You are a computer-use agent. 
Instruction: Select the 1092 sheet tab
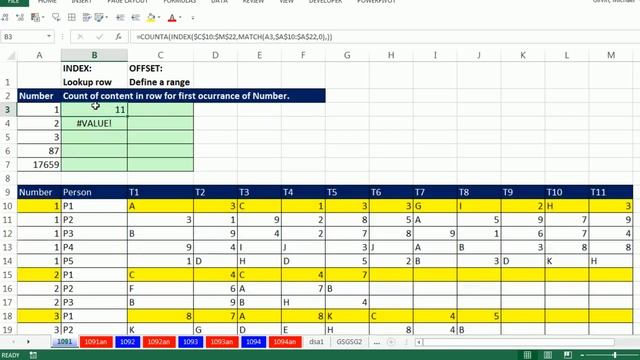(127, 342)
